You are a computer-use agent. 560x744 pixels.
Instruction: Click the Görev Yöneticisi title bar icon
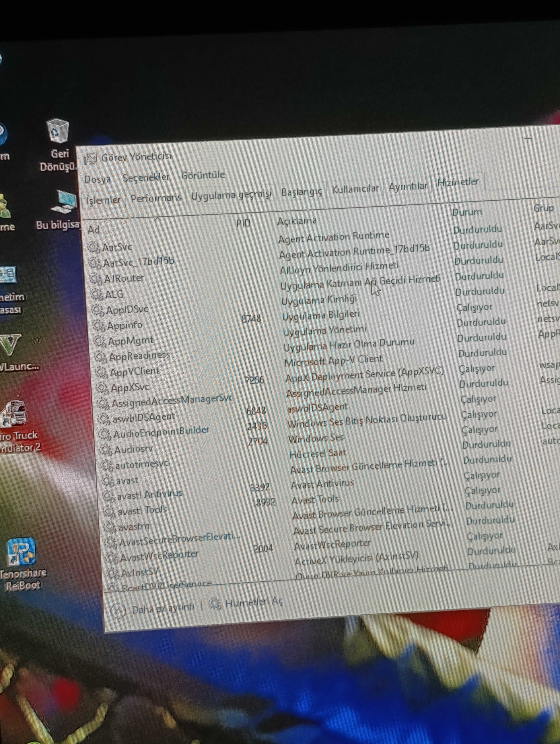tap(90, 158)
